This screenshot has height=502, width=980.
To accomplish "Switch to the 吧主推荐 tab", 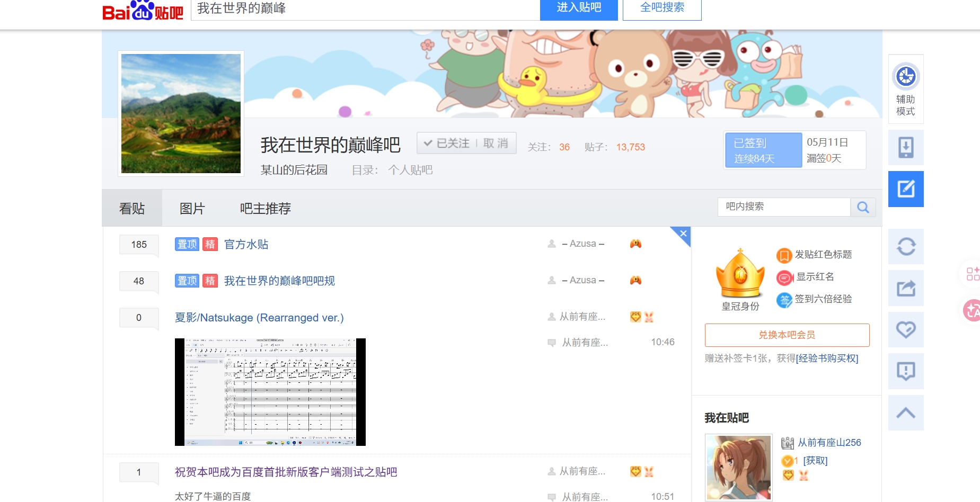I will [265, 209].
